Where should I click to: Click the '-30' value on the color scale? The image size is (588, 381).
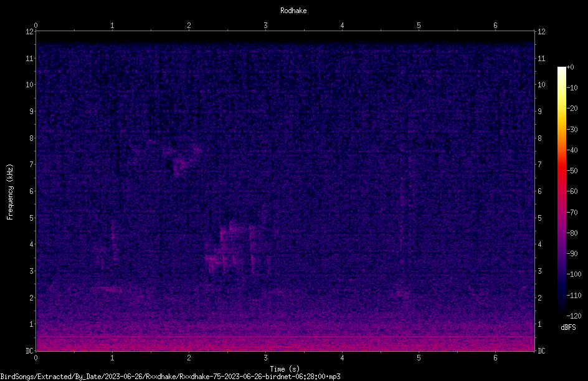[572, 130]
